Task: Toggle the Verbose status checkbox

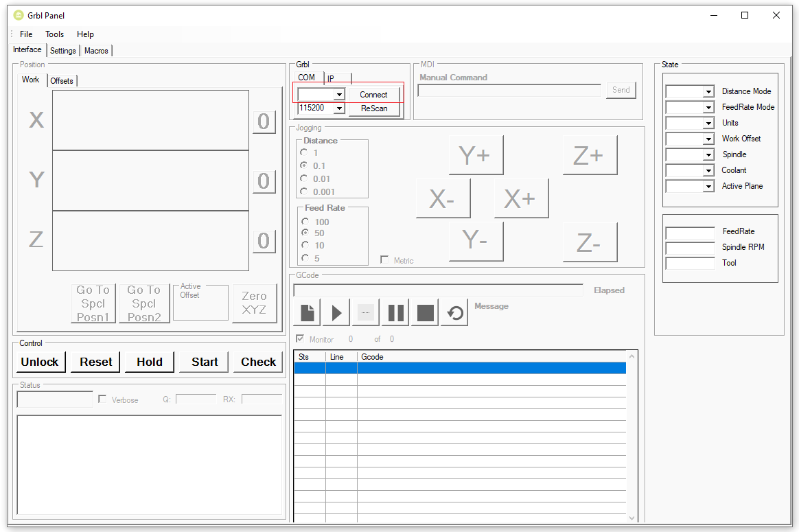Action: 102,399
